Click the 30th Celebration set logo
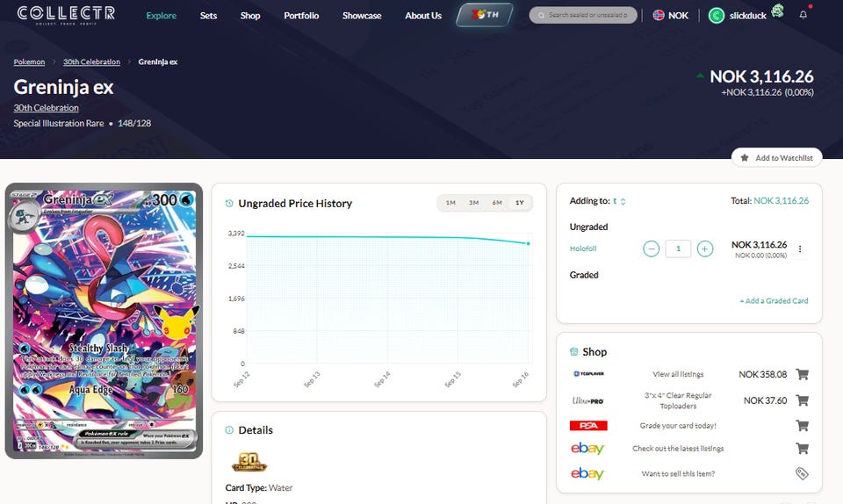The width and height of the screenshot is (843, 504). click(x=249, y=462)
